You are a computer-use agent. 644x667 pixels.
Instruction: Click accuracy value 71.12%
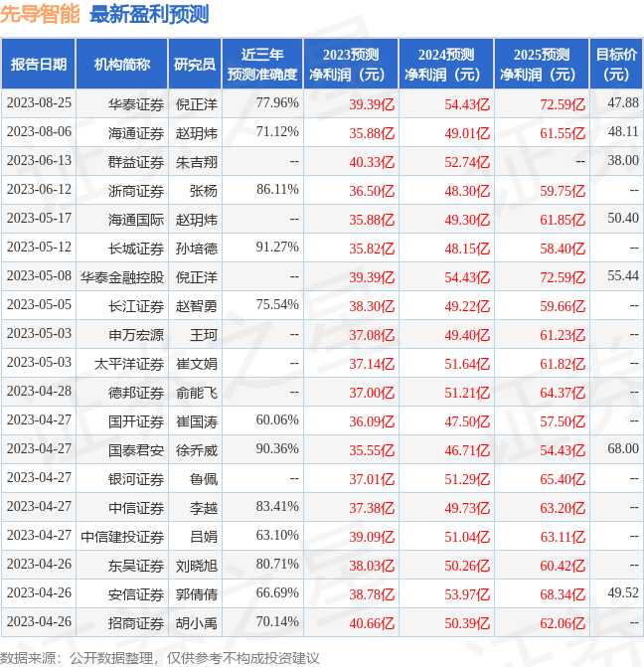[x=277, y=131]
